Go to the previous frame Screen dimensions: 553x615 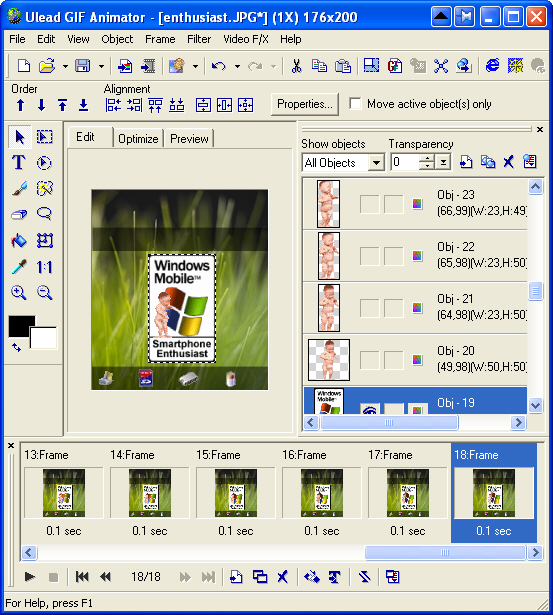105,577
